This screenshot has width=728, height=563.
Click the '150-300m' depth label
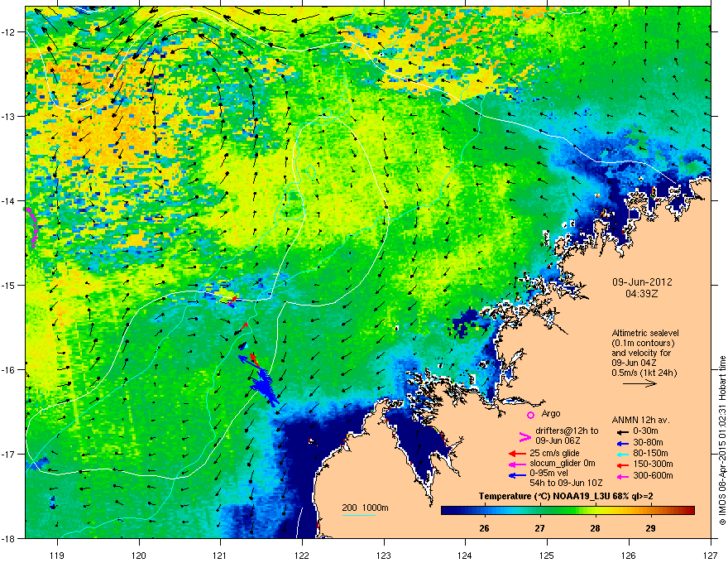pyautogui.click(x=653, y=464)
